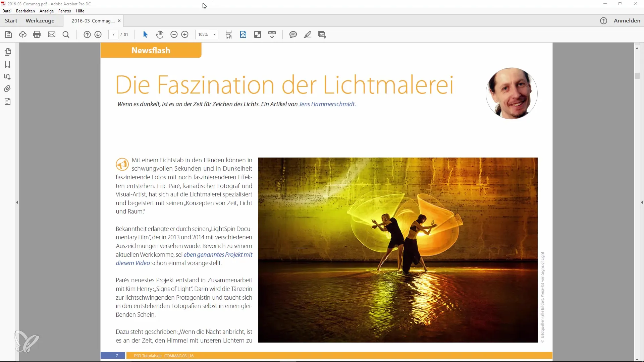644x362 pixels.
Task: Click the Hand tool (pan) icon
Action: click(x=160, y=35)
